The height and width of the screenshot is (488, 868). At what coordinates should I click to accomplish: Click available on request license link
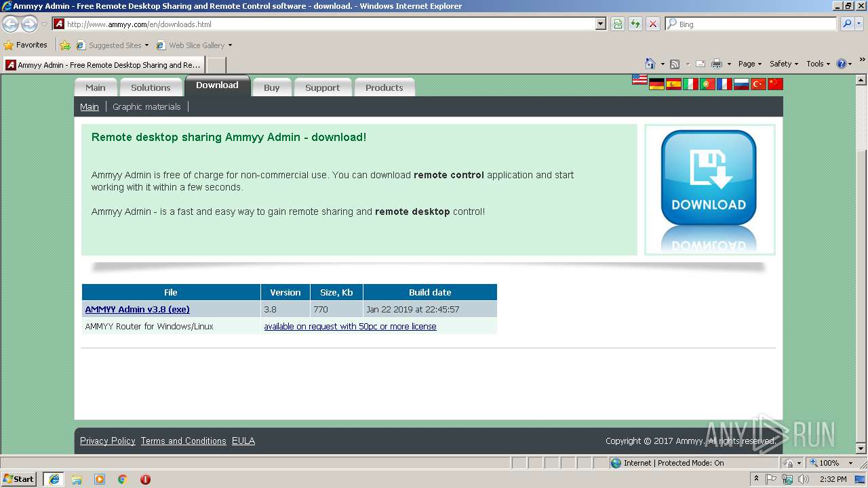point(350,326)
